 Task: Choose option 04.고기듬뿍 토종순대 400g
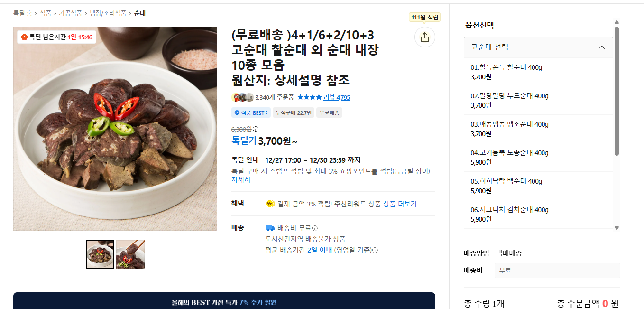coord(538,158)
